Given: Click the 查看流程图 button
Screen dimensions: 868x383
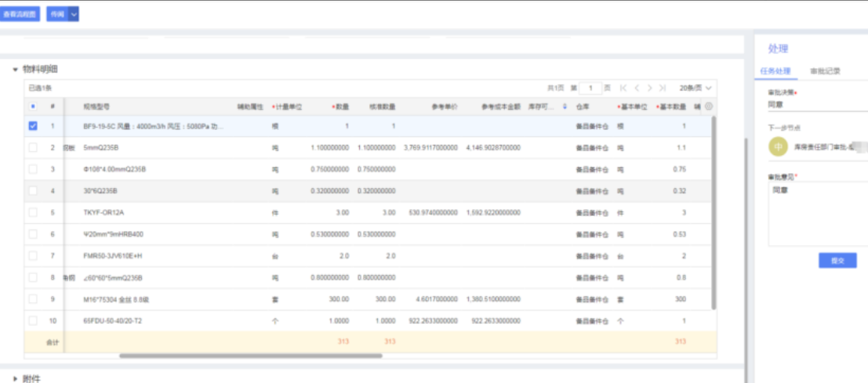Looking at the screenshot, I should click(20, 14).
